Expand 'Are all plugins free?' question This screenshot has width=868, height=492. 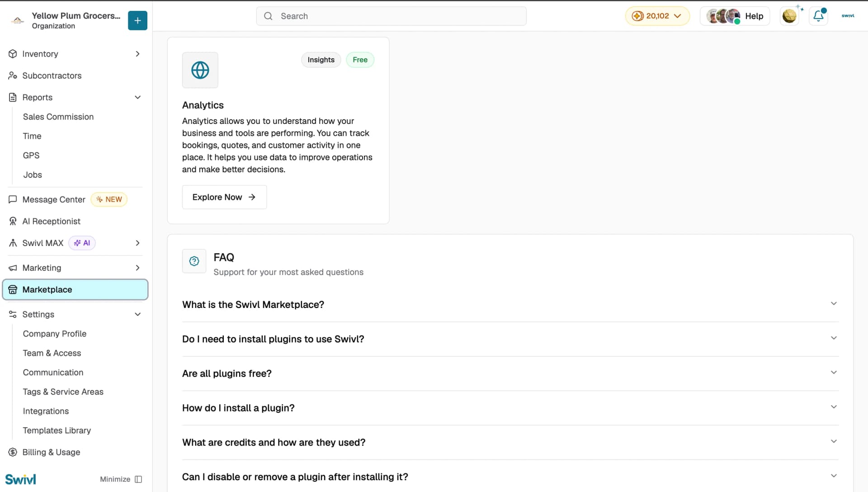click(510, 374)
